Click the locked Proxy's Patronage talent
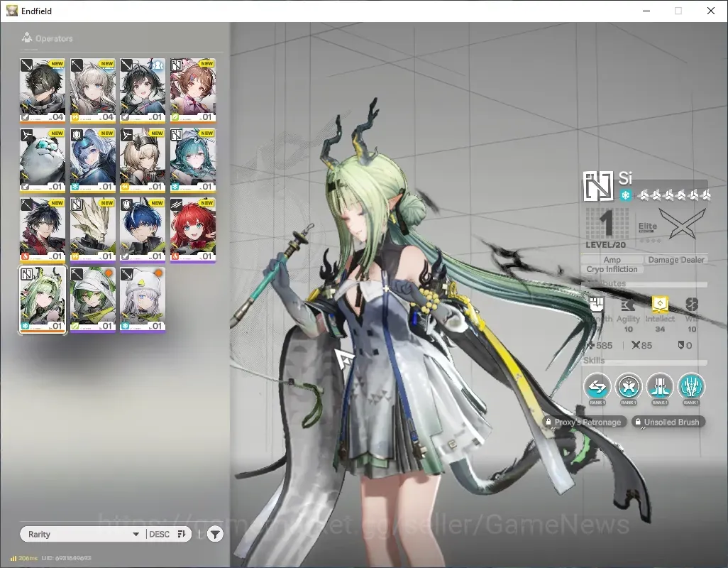 [584, 422]
